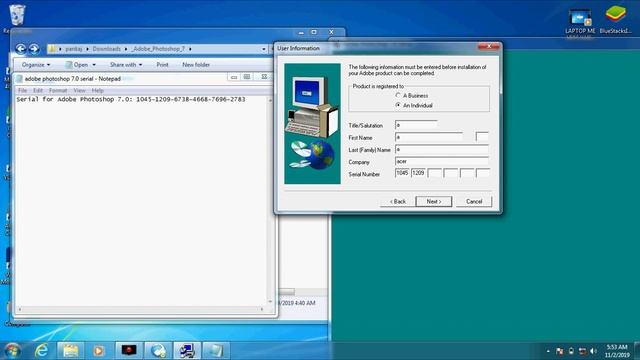Launch Internet Explorer from the taskbar
This screenshot has height=360, width=640.
tap(41, 350)
